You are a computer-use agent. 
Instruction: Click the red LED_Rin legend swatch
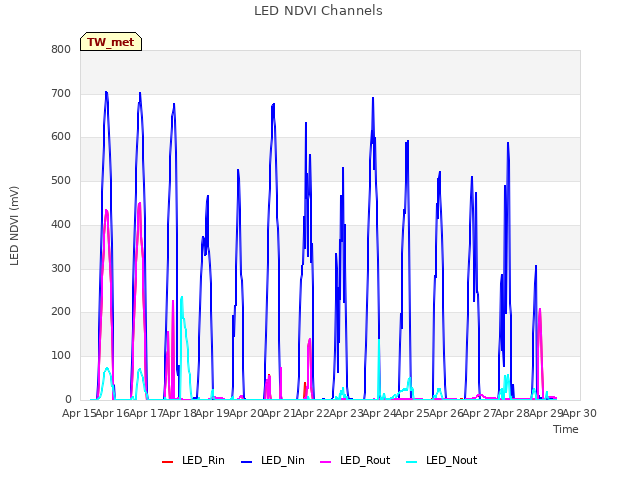point(167,462)
